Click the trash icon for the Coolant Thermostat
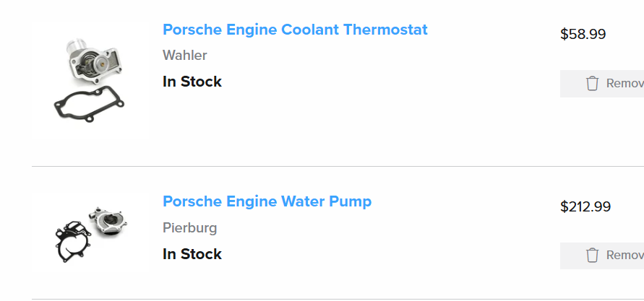Viewport: 644px width, 301px height. click(592, 83)
